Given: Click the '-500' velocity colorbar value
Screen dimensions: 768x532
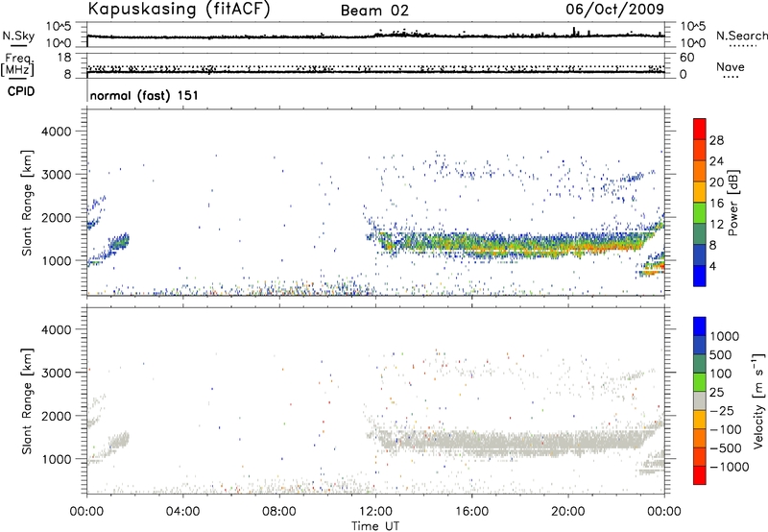Looking at the screenshot, I should (725, 447).
